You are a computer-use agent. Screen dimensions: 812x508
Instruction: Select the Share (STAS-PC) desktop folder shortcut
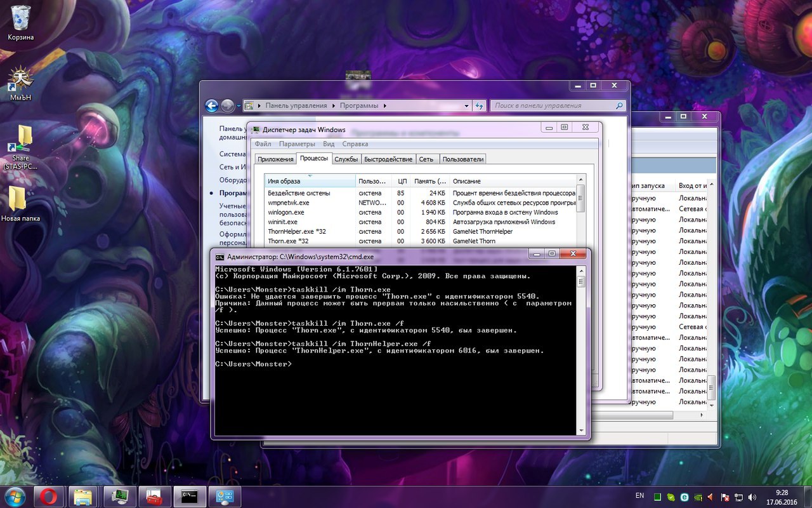pos(21,147)
